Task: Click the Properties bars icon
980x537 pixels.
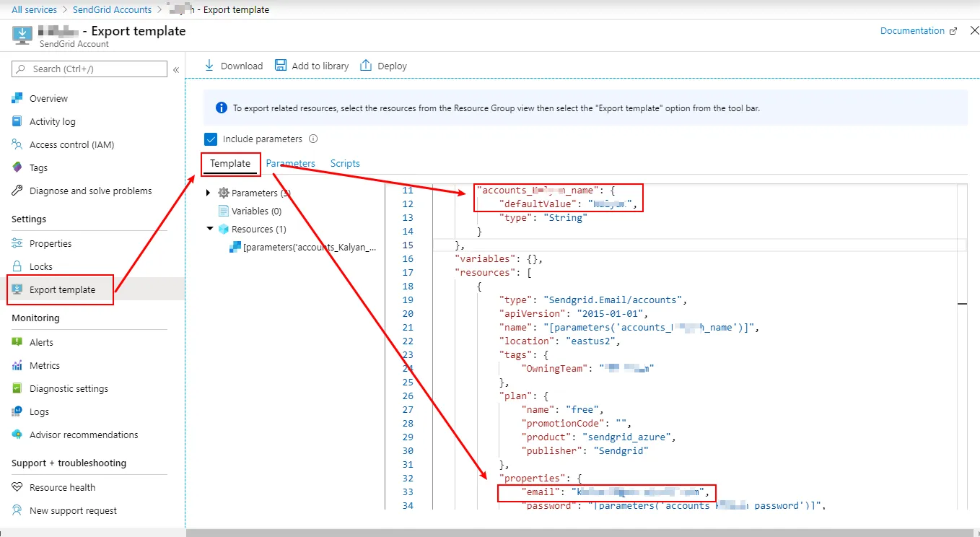Action: (17, 243)
